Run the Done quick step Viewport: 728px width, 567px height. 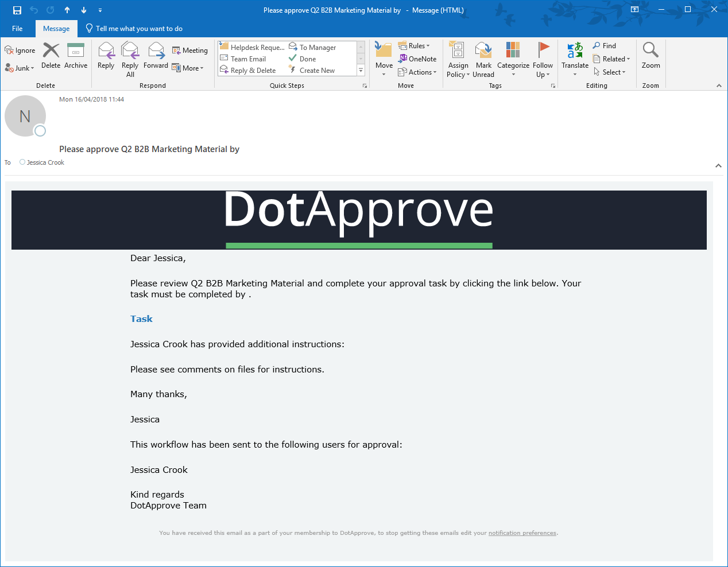point(303,59)
